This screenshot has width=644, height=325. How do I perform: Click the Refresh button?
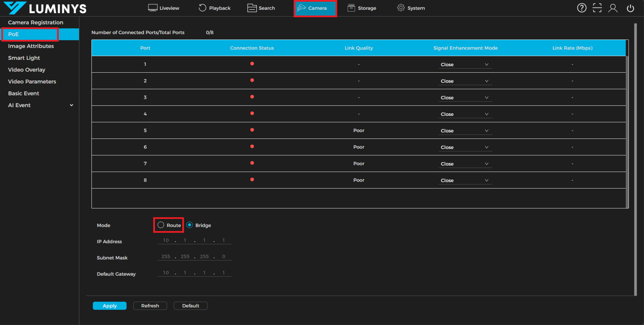tap(150, 305)
